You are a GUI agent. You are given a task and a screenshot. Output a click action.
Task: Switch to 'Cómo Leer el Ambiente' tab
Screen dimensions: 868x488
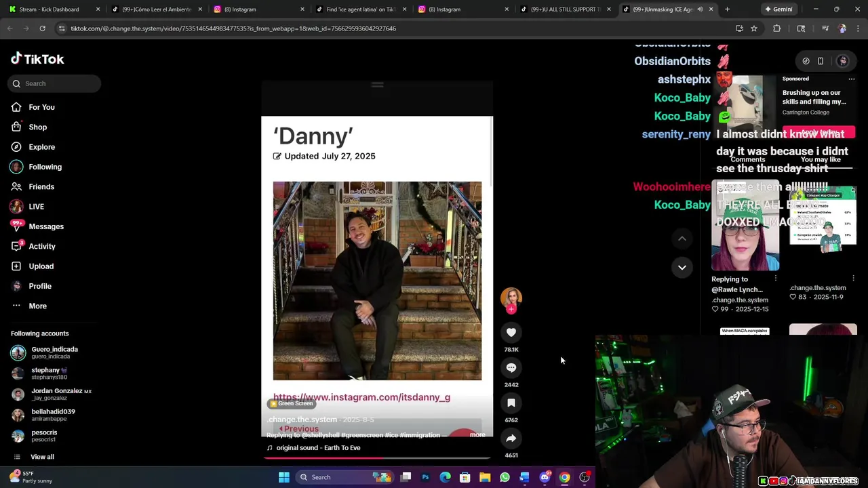[x=157, y=9]
